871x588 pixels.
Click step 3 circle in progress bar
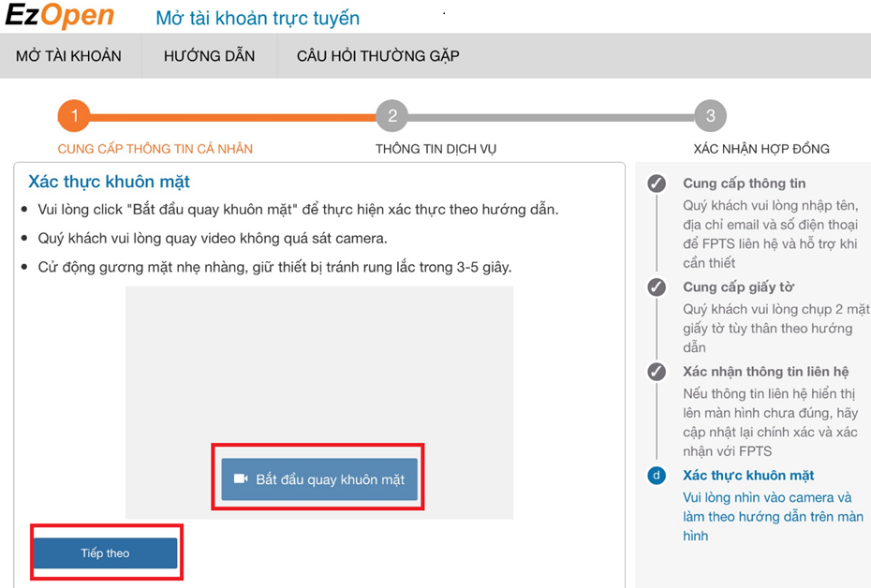pyautogui.click(x=710, y=116)
